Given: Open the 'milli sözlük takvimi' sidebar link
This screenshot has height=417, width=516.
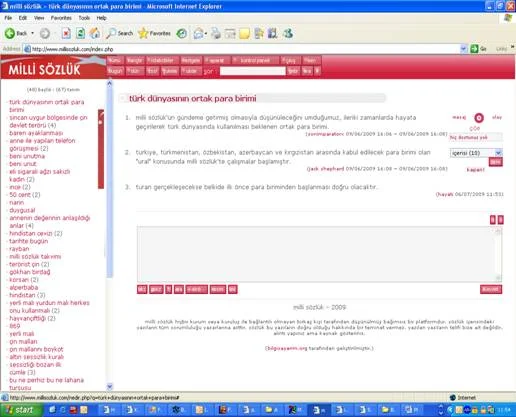Looking at the screenshot, I should [35, 256].
